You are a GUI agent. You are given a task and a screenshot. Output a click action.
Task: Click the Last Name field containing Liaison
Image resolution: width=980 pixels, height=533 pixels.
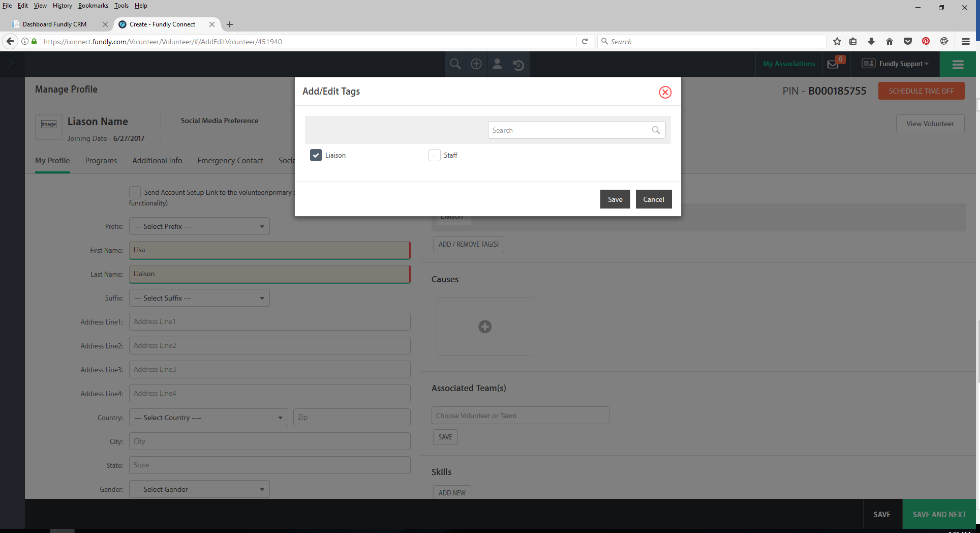(x=269, y=274)
